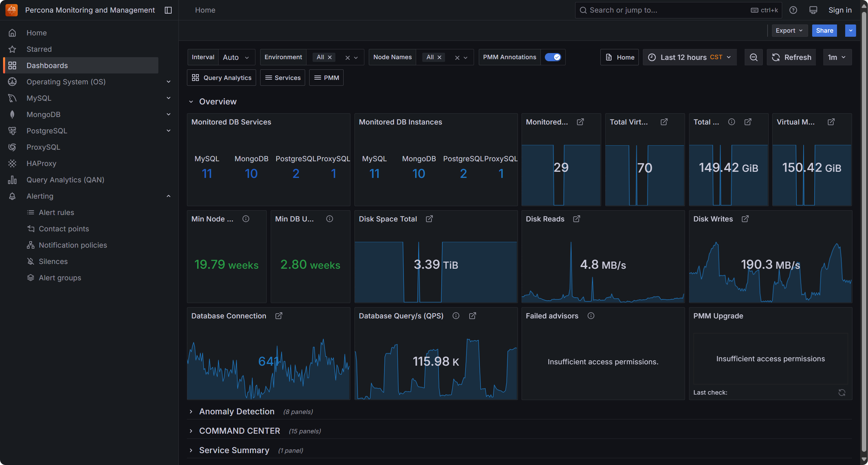The height and width of the screenshot is (465, 868).
Task: Toggle the PMM Annotations switch
Action: point(553,57)
